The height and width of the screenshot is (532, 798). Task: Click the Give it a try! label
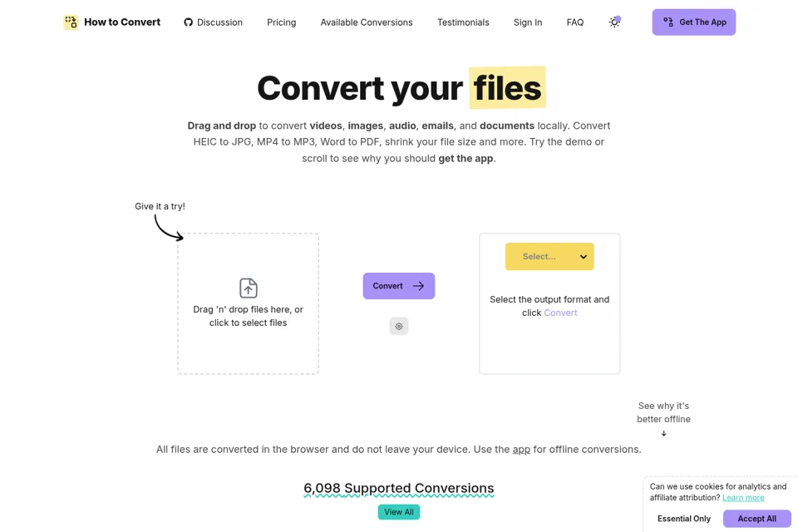160,206
